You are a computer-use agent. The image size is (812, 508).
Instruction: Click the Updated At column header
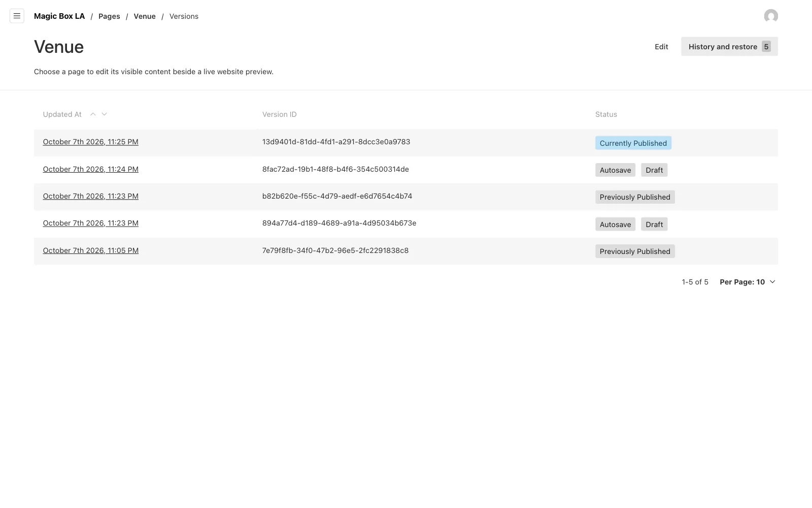coord(62,114)
